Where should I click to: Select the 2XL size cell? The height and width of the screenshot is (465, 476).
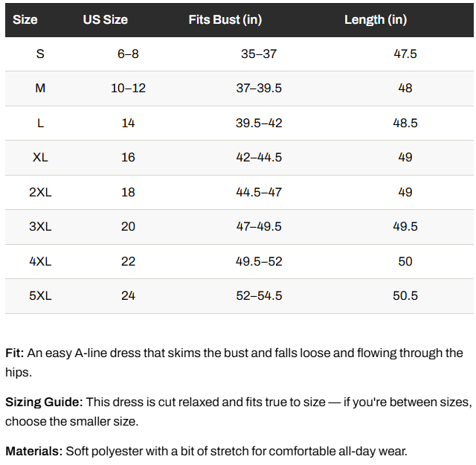(40, 192)
